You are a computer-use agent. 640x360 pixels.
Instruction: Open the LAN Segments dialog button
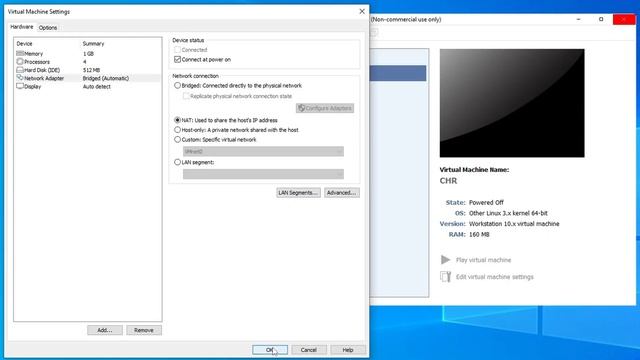(298, 193)
